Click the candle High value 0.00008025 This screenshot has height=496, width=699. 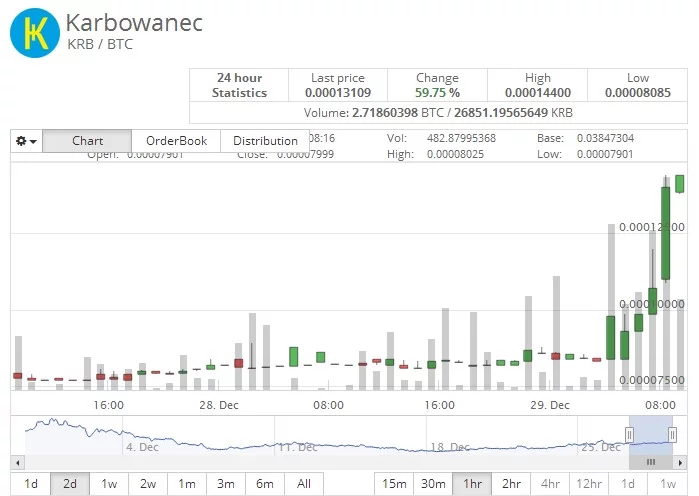coord(455,154)
